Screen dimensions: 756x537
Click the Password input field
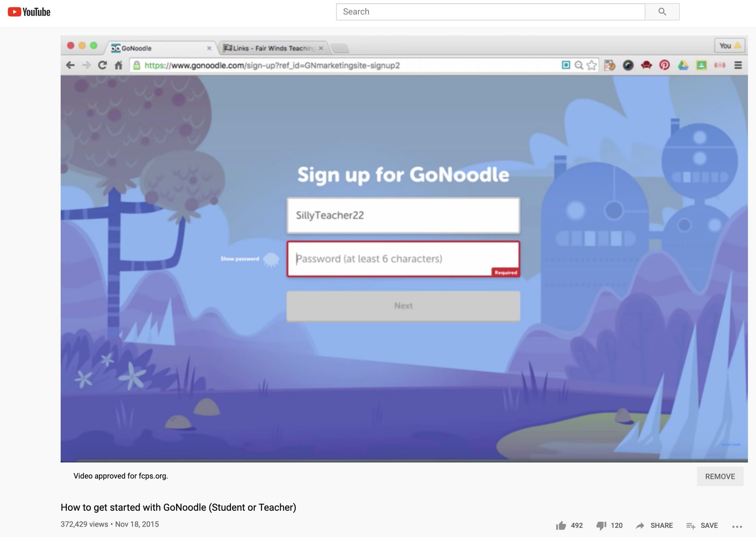click(x=403, y=259)
